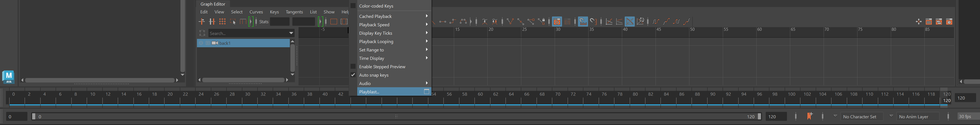Open the Graph Editor Edit menu
The image size is (980, 125).
204,12
